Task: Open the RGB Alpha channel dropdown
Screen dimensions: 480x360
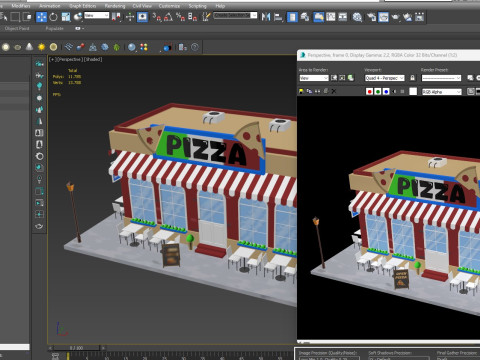Action: (442, 92)
